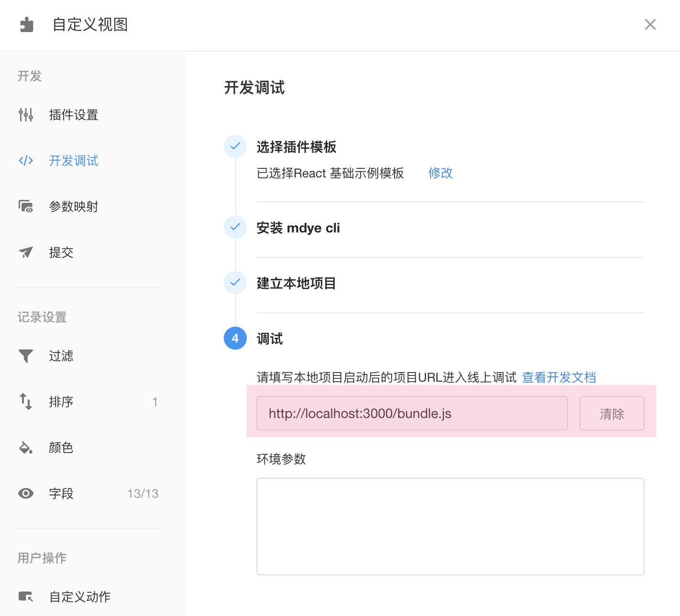Expand the 建立本地项目 step
Screen dimensions: 680x616
[x=296, y=283]
